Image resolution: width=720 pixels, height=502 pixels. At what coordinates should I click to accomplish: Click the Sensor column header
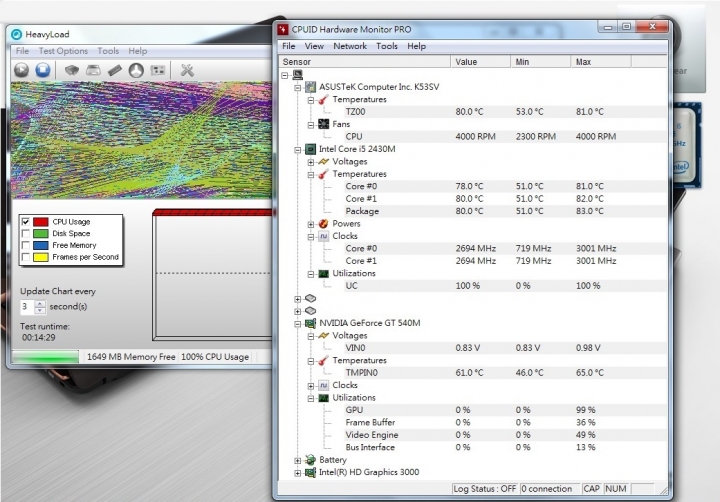(365, 62)
